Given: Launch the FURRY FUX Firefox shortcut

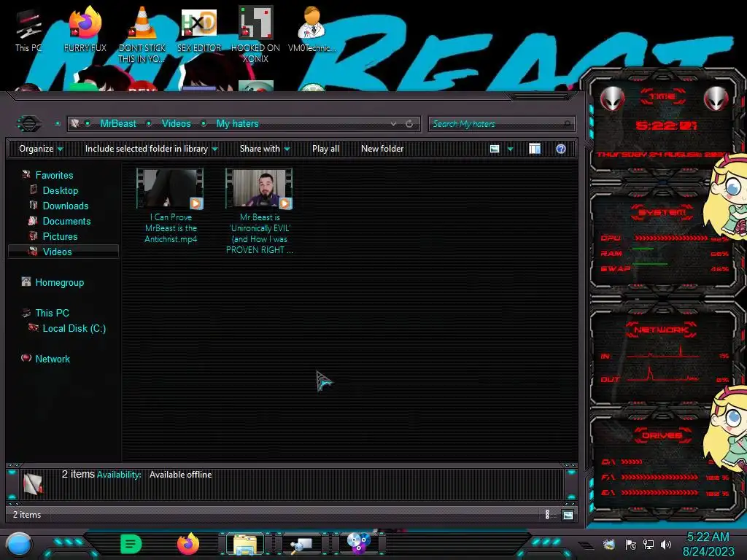Looking at the screenshot, I should click(85, 31).
